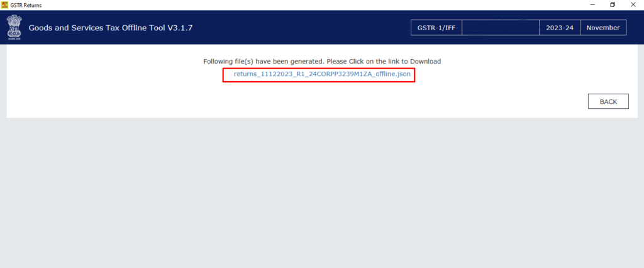Click the 'Following file(s) have been generated' message
The image size is (644, 268).
tap(322, 61)
